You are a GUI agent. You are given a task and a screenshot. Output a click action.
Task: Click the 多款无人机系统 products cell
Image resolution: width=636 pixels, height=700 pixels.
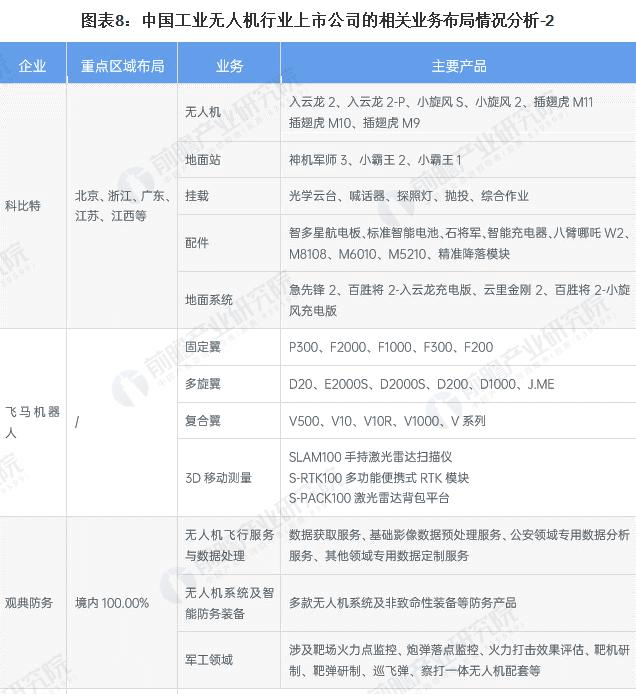pyautogui.click(x=458, y=603)
